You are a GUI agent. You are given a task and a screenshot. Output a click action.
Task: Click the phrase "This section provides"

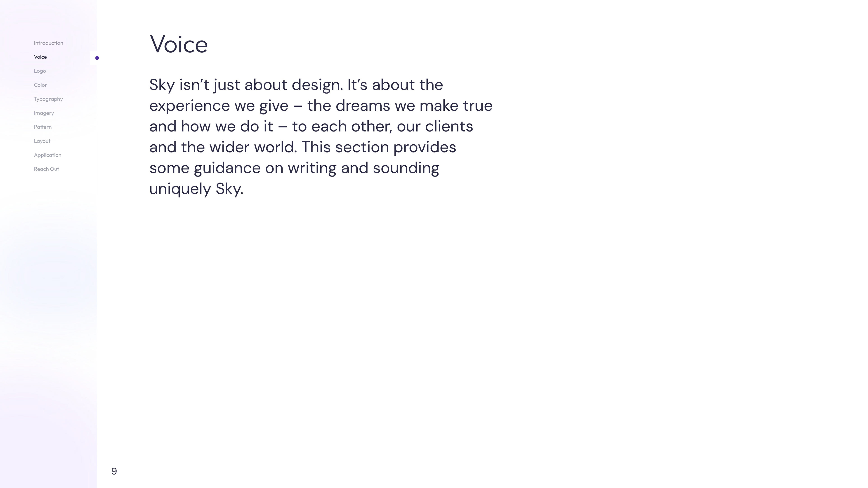(378, 147)
